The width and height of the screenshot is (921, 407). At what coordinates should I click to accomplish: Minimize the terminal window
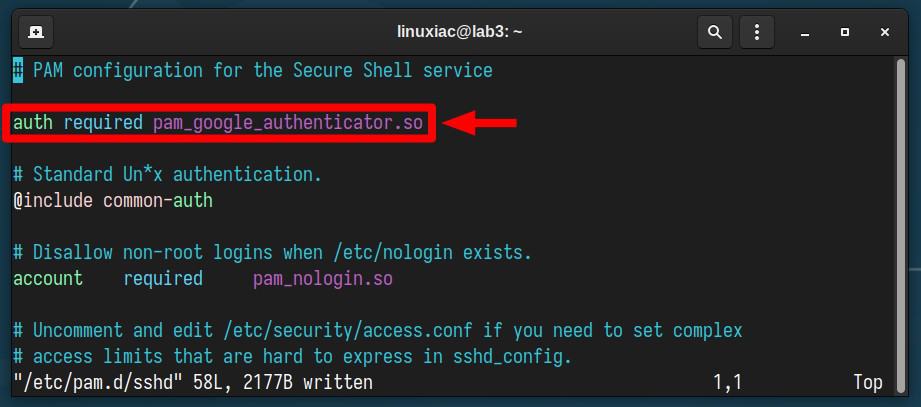click(x=805, y=32)
